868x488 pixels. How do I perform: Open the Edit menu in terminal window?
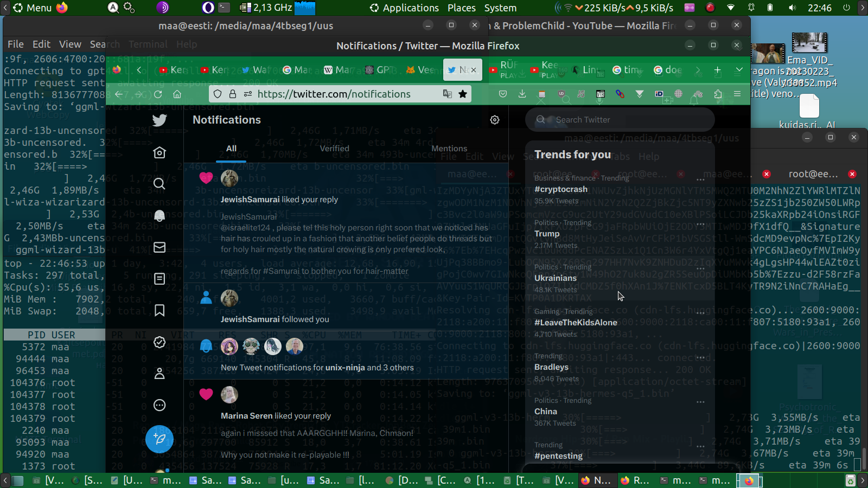[x=41, y=44]
